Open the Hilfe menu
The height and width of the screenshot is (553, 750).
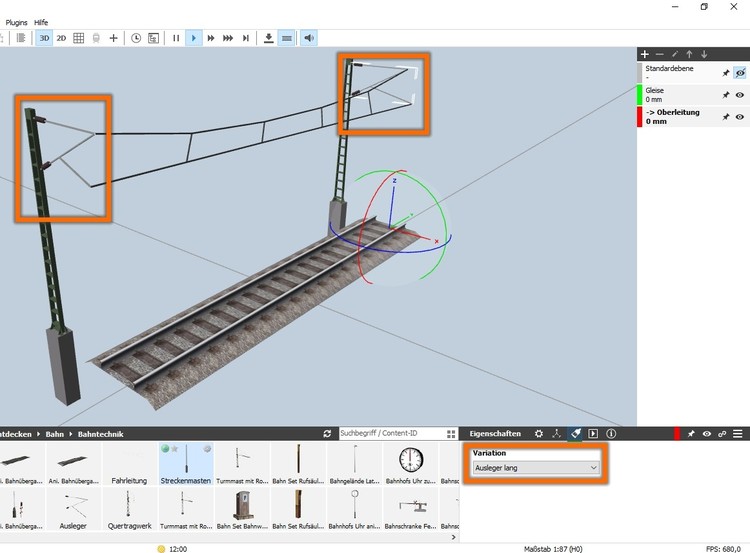41,22
